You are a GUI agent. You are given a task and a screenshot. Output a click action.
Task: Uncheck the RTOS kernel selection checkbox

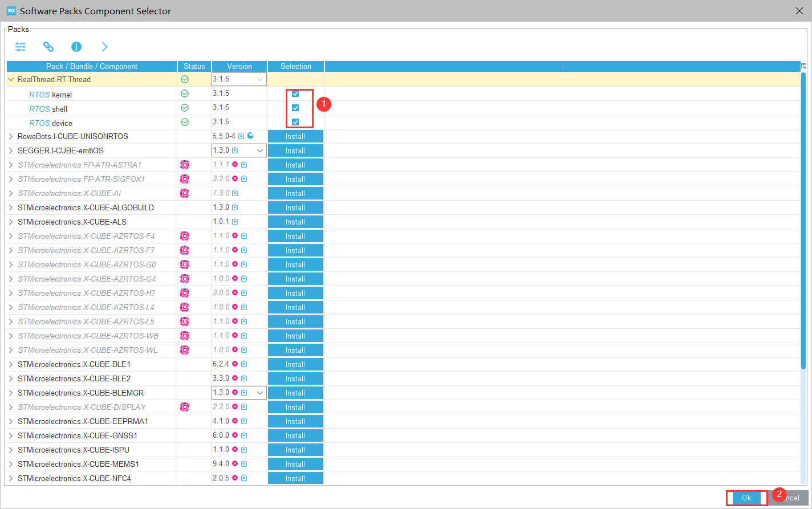pyautogui.click(x=295, y=93)
